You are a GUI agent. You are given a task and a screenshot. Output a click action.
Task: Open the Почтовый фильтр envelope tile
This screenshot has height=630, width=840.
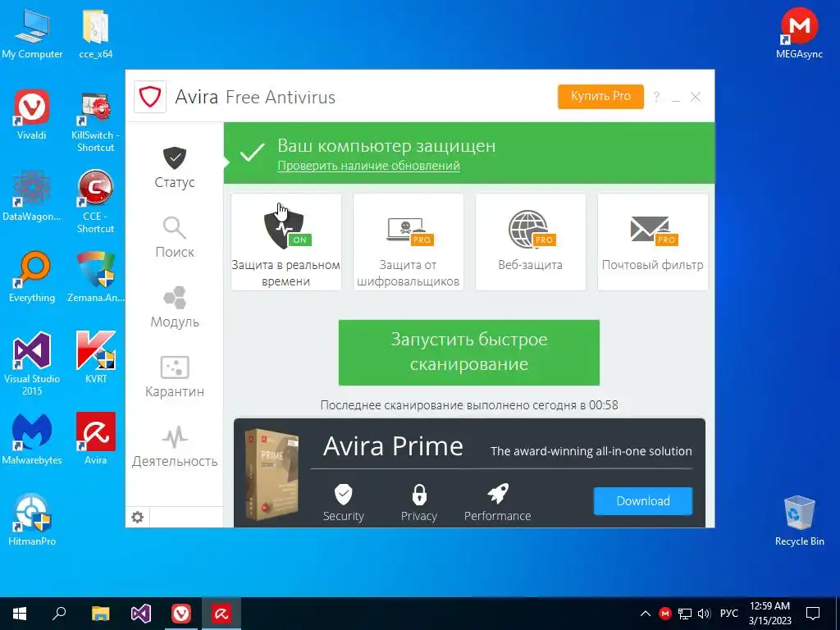pos(652,242)
